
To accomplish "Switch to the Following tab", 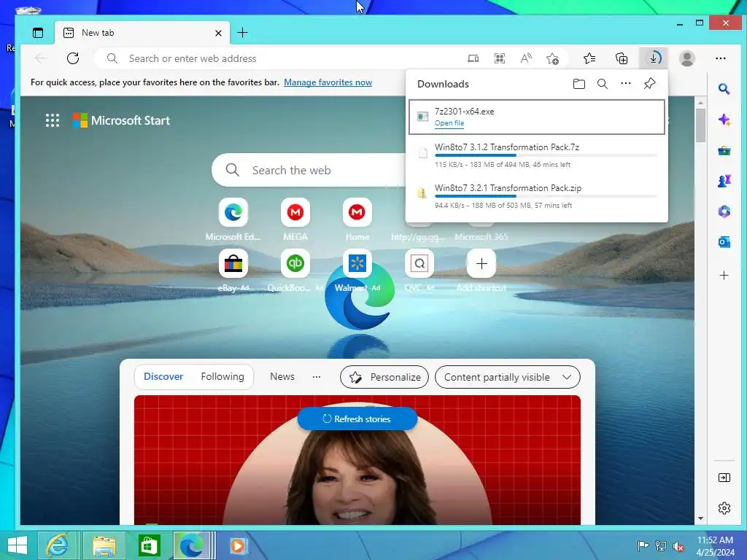I will click(222, 377).
